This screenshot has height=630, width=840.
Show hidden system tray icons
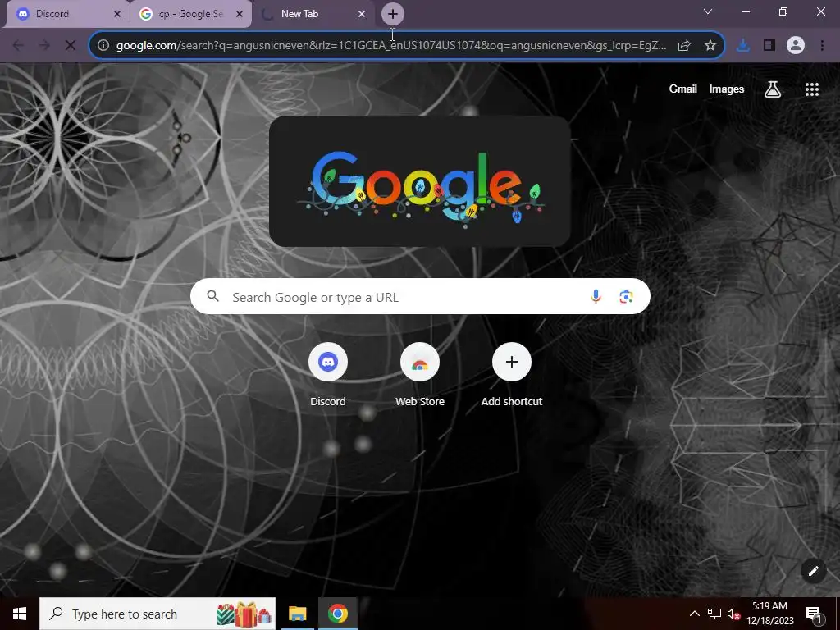(694, 614)
